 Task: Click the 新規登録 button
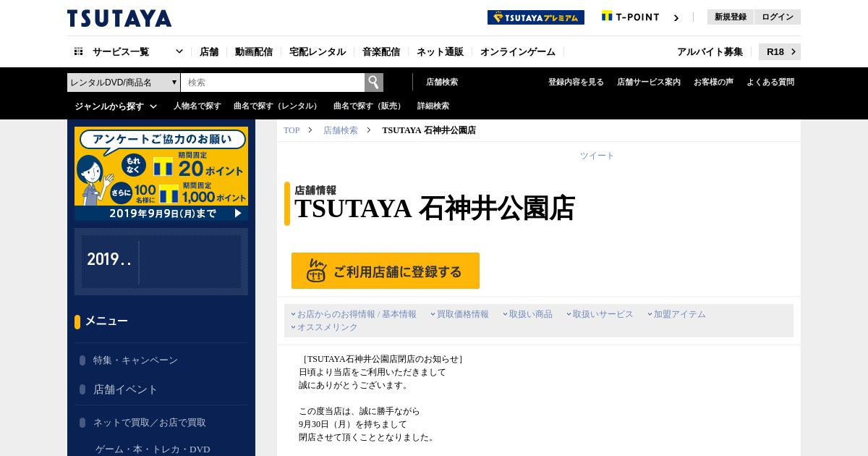[731, 17]
